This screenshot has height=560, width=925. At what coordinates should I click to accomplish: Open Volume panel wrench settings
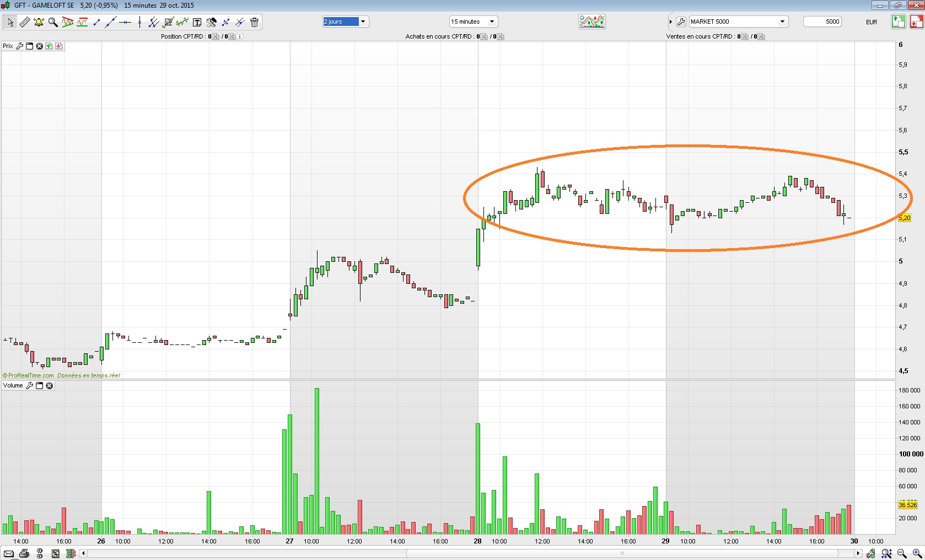coord(30,386)
